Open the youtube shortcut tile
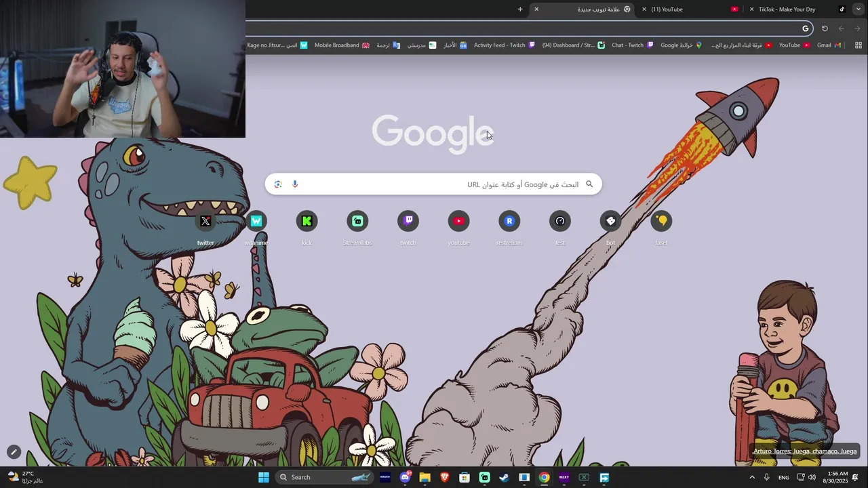Screen dimensions: 868x488 click(458, 228)
